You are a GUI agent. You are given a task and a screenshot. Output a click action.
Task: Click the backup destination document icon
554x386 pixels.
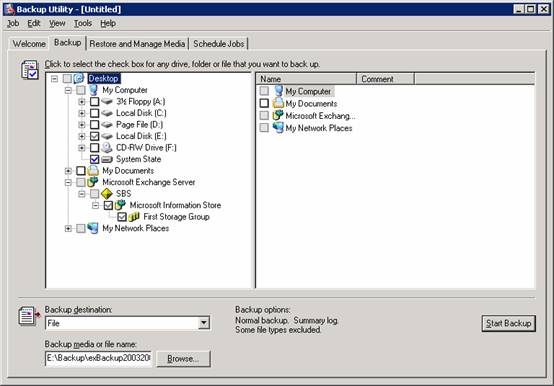(29, 316)
